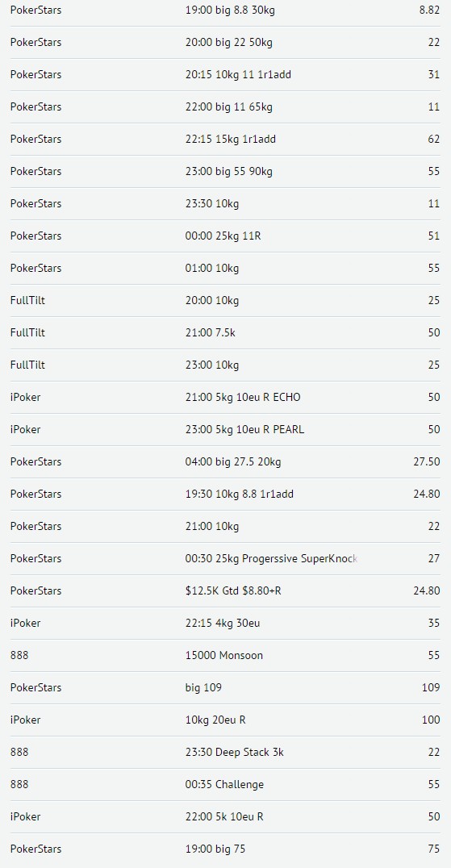Select the 00:35 Challenge row

click(x=225, y=784)
